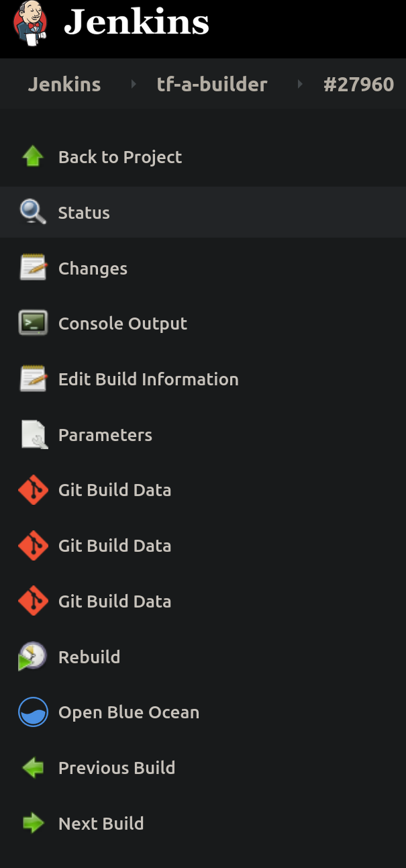Click the Jenkins butler logo icon

(x=30, y=22)
